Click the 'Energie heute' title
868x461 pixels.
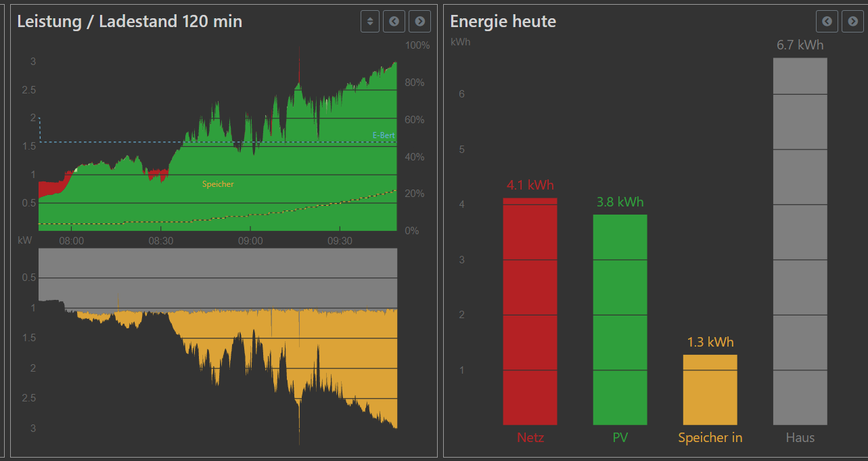pos(503,21)
